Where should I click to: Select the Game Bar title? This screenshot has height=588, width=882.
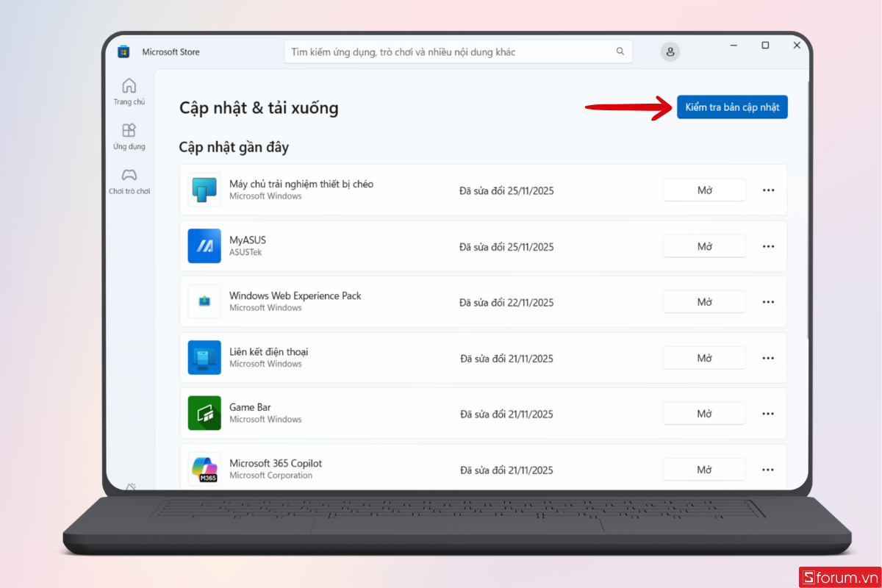(250, 407)
